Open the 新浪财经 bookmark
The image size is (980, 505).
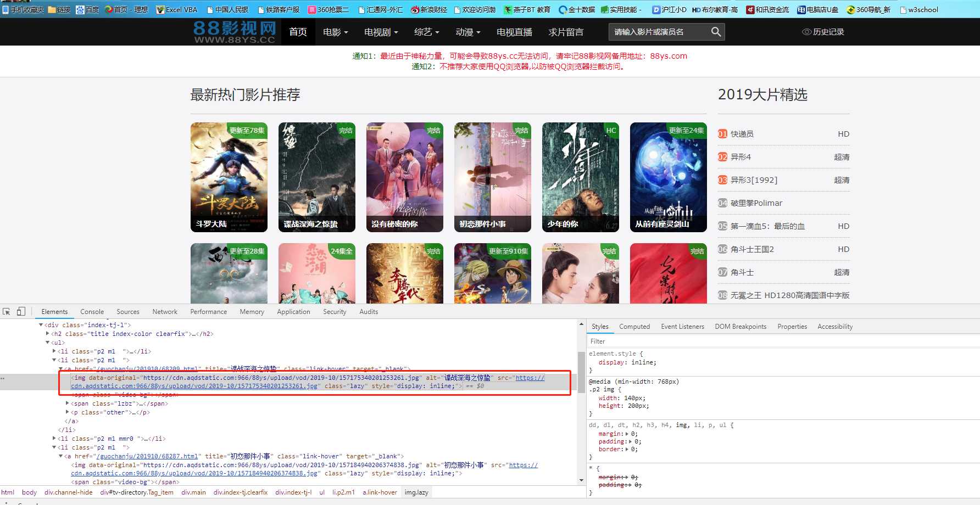point(429,9)
